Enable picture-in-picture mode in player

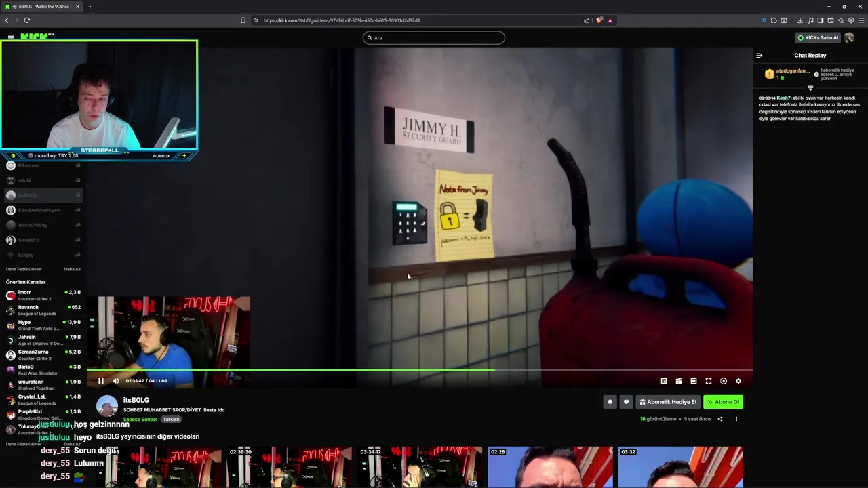pyautogui.click(x=664, y=381)
